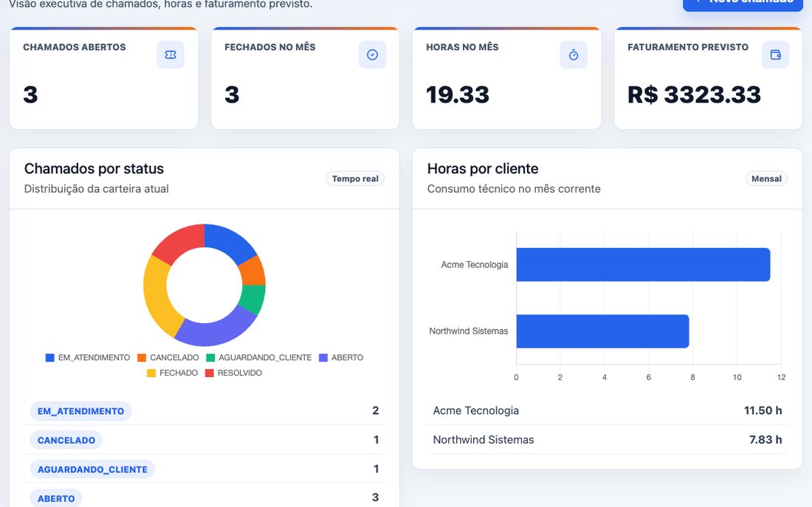Click the AGUARDANDO_CLIENTE status pill in the list

(93, 469)
